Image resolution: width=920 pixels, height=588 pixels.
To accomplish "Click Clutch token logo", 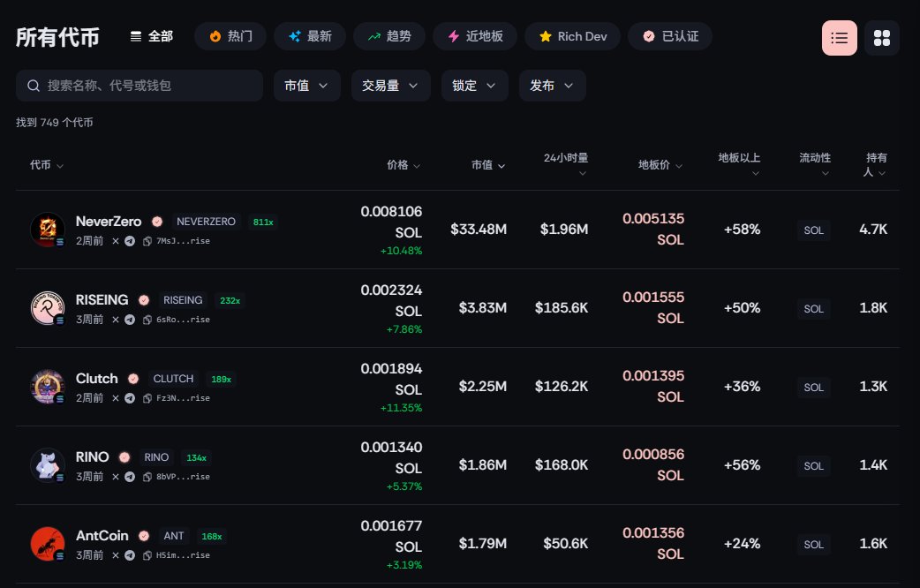I will point(48,387).
